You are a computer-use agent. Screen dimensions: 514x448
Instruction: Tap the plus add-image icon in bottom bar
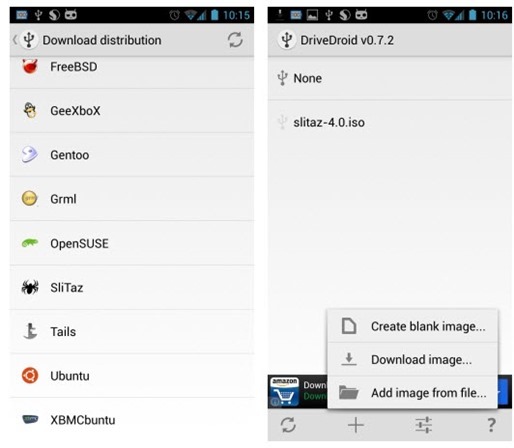click(x=356, y=425)
